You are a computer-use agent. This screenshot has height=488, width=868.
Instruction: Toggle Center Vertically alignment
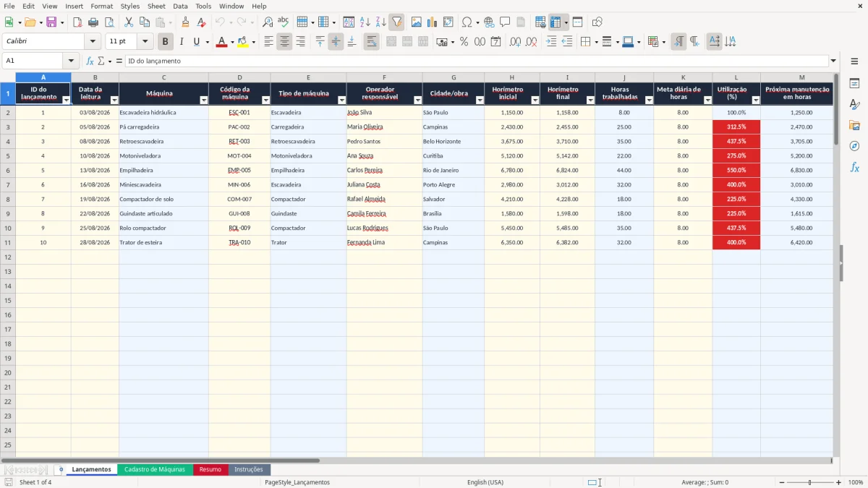(x=336, y=42)
